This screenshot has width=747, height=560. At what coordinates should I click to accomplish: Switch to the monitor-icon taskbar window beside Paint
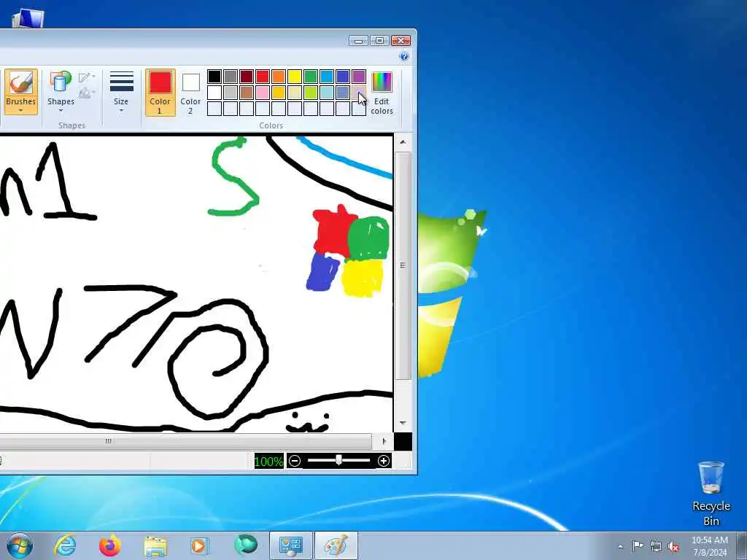291,545
